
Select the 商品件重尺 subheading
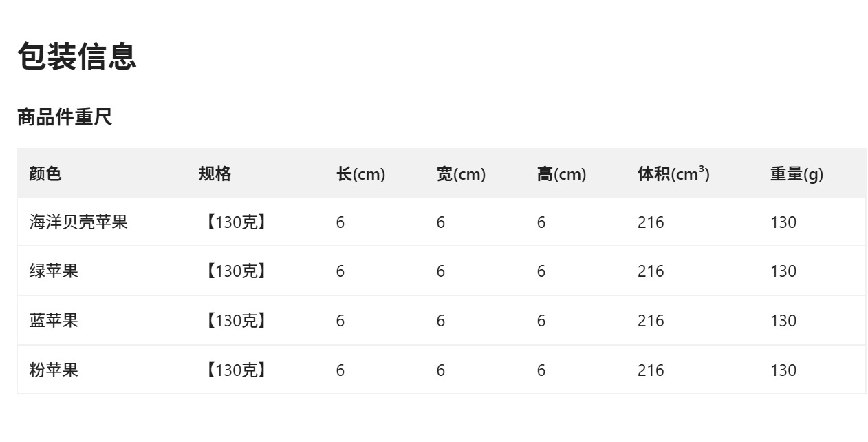click(65, 118)
